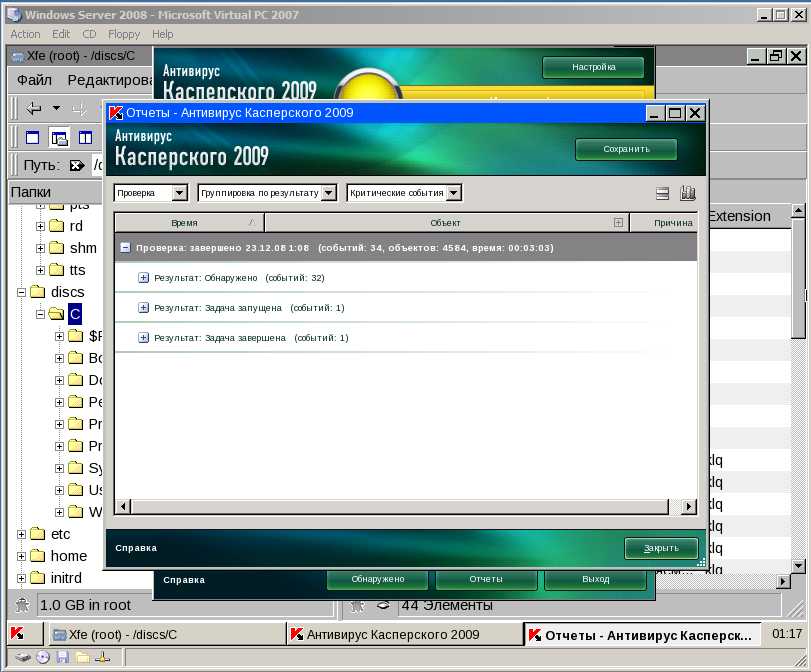811x672 pixels.
Task: Switch to Антивирус Касперского 2009 taskbar item
Action: (x=404, y=634)
